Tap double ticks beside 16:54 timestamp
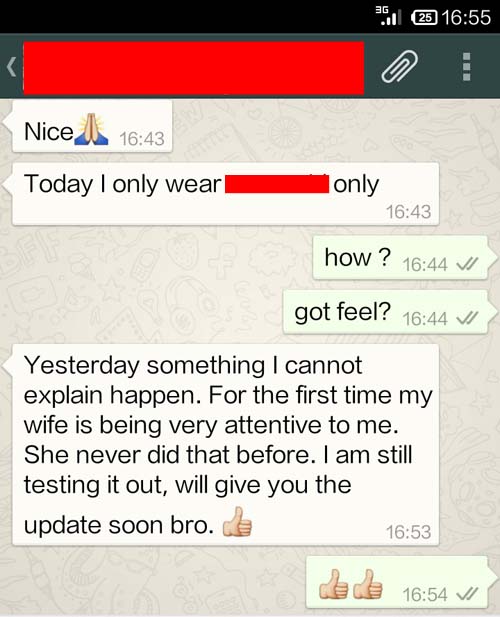Image resolution: width=500 pixels, height=617 pixels. pos(467,593)
